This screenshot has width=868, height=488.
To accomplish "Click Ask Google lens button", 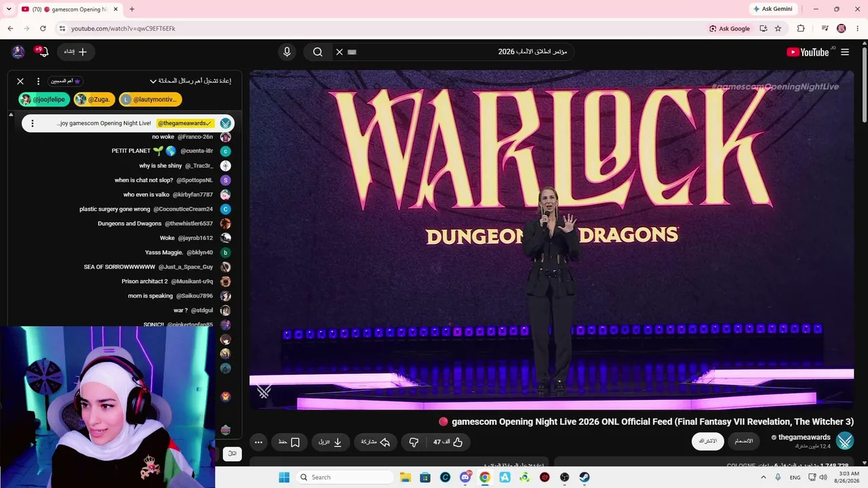I will [730, 28].
